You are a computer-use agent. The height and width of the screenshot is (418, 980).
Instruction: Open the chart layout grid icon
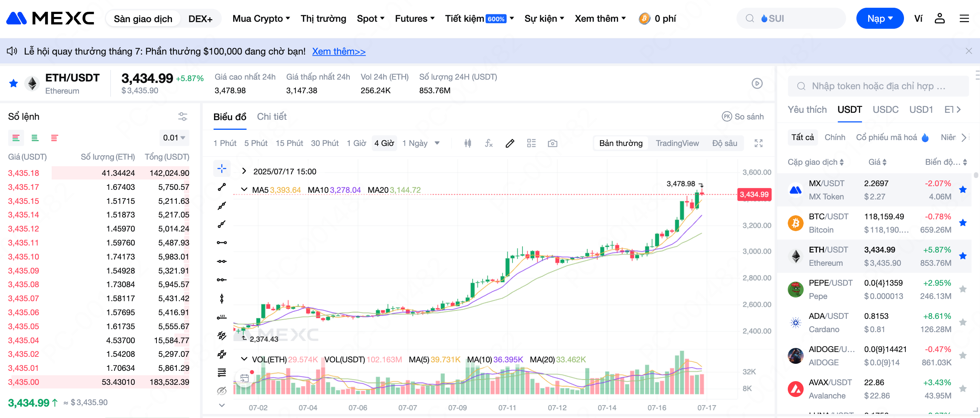click(531, 143)
